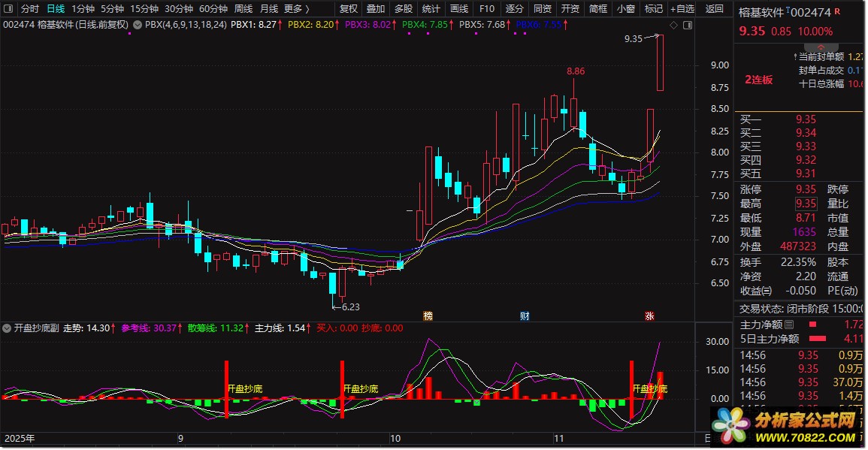Click 榕基软件 stock name in quote panel
This screenshot has width=868, height=450.
[x=761, y=12]
